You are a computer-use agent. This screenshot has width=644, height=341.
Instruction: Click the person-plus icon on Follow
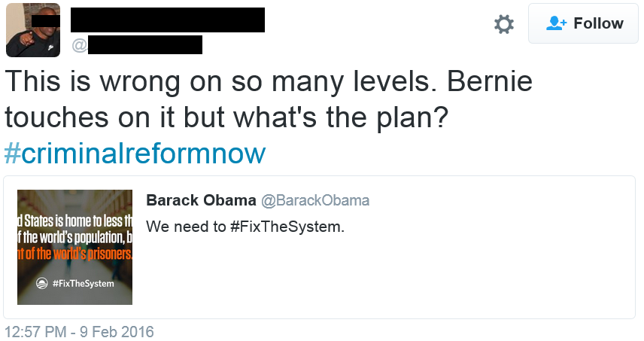556,24
